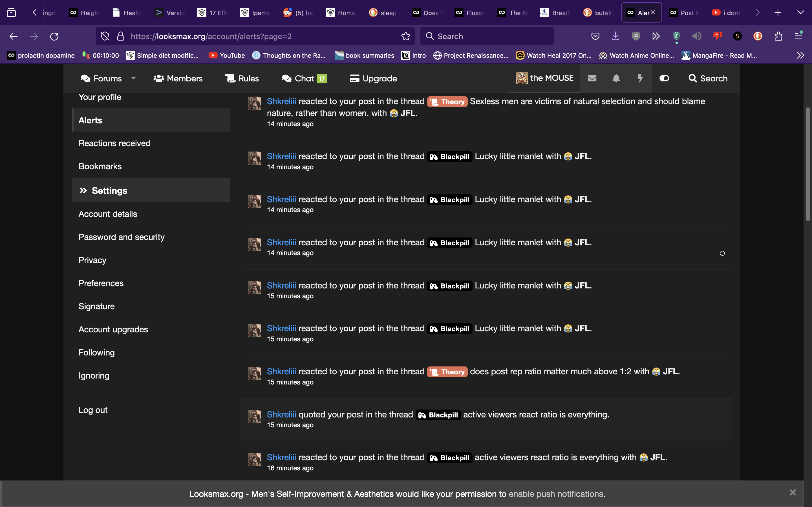Open the alerts bell icon

616,78
